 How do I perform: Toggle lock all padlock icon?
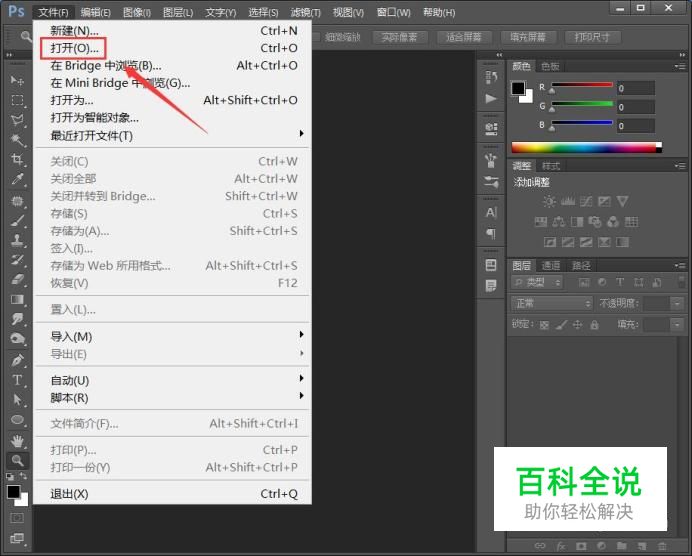click(594, 325)
